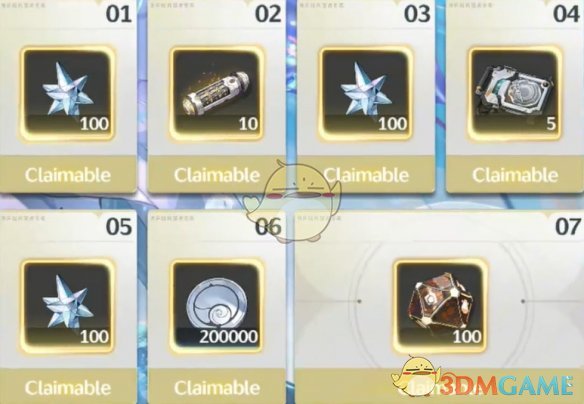Claim the Day 03 reward
The width and height of the screenshot is (584, 404).
366,175
